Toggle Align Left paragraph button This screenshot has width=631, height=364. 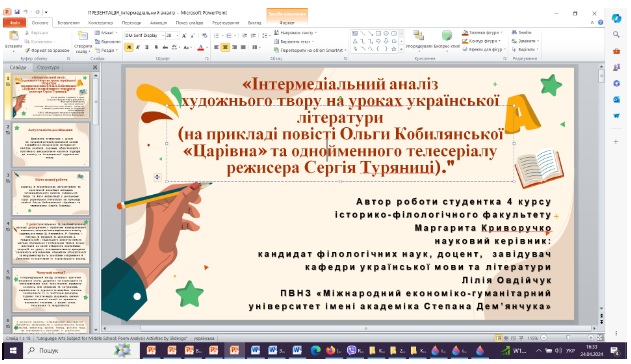217,47
